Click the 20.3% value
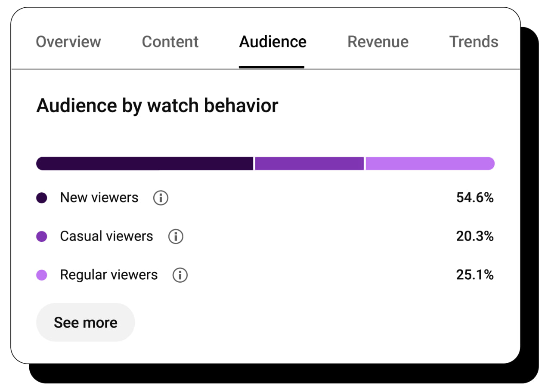Viewport: 551px width, 392px height. tap(475, 236)
